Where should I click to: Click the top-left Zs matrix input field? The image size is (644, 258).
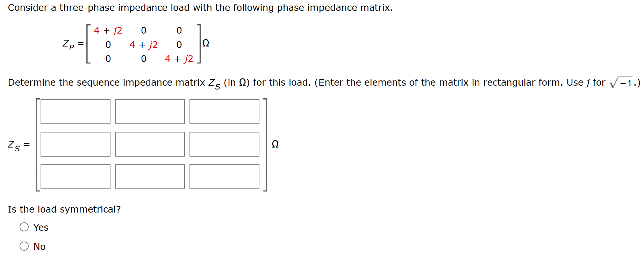[x=76, y=112]
